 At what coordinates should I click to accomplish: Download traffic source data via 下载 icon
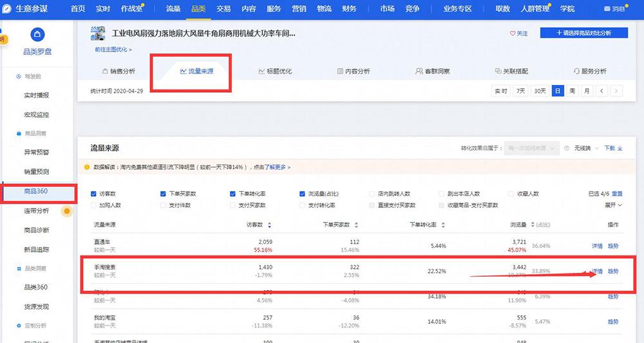point(620,149)
